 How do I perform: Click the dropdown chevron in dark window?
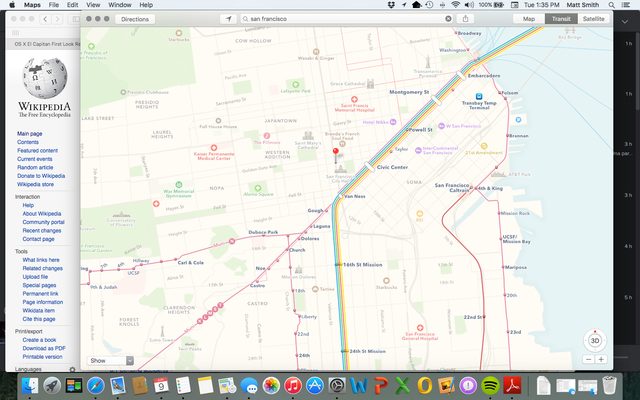coord(625,22)
